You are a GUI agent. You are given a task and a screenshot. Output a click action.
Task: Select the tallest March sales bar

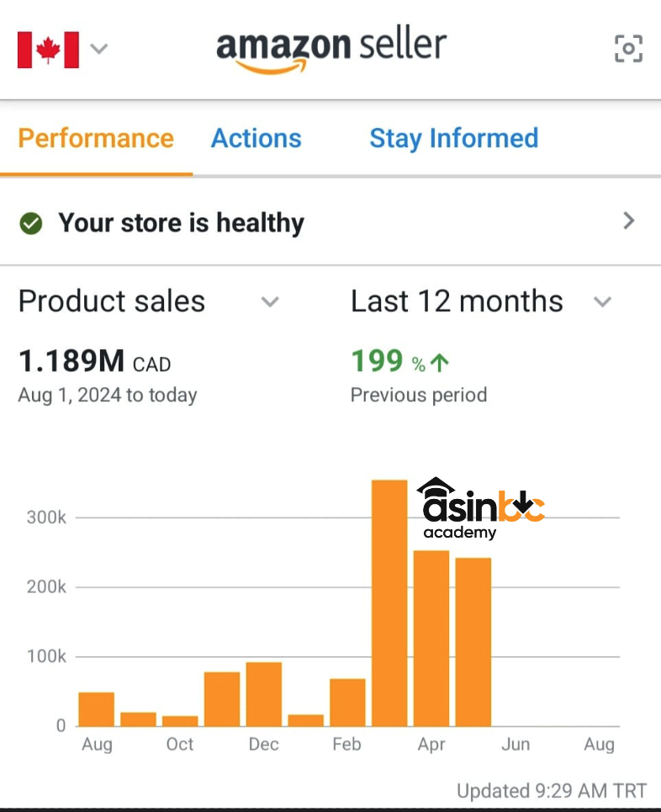[389, 602]
